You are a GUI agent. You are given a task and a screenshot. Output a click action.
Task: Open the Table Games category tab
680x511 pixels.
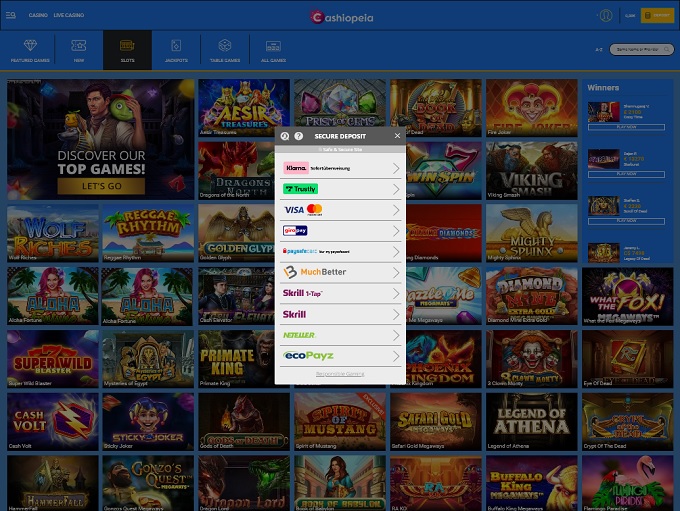225,49
